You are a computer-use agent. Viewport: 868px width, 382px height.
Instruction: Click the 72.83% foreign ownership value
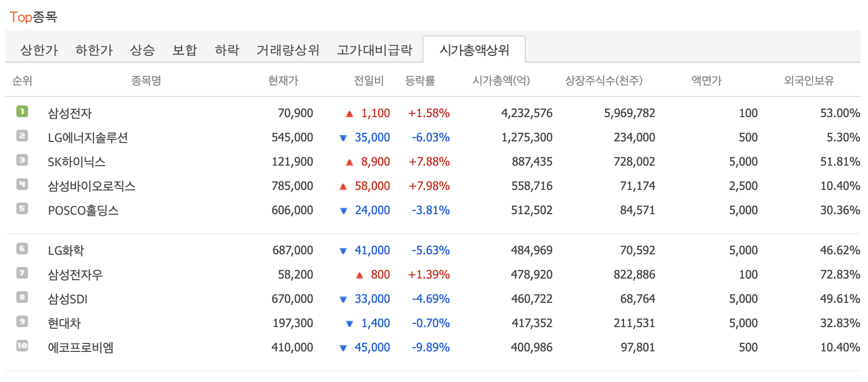click(840, 275)
